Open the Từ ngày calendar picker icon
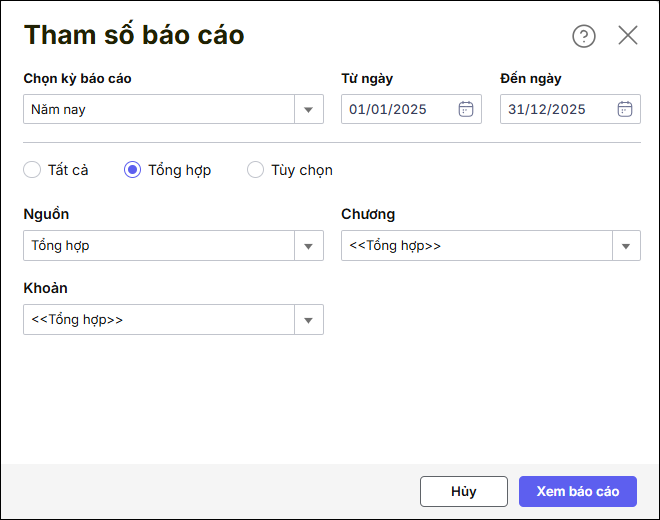 click(x=466, y=109)
